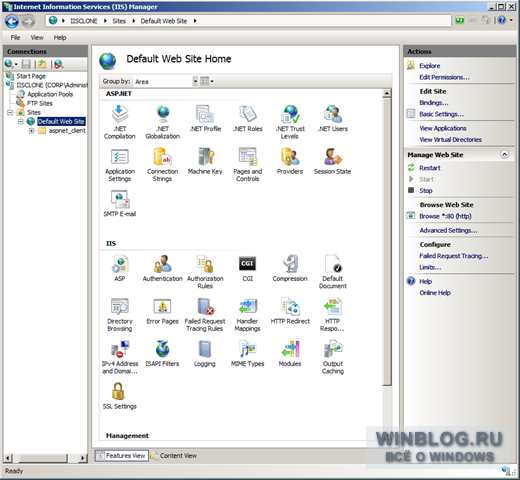520x480 pixels.
Task: Click the feature list vertical scrollbar
Action: [x=387, y=242]
